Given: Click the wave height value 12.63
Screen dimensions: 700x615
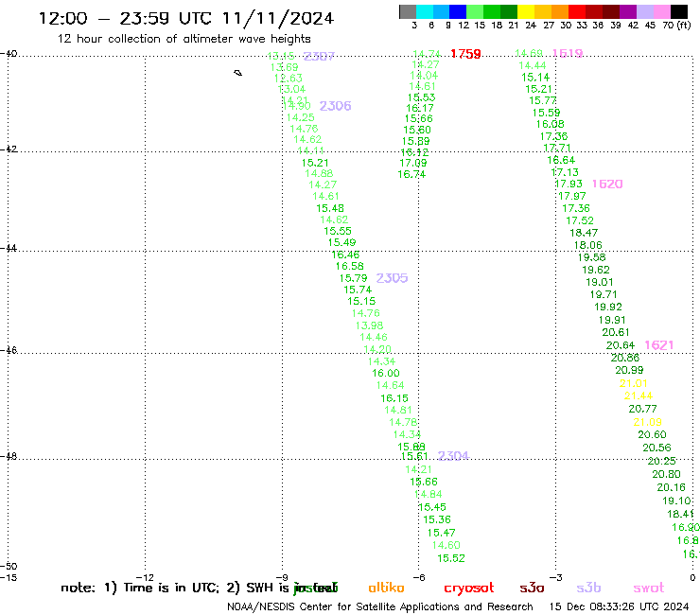Looking at the screenshot, I should tap(288, 79).
